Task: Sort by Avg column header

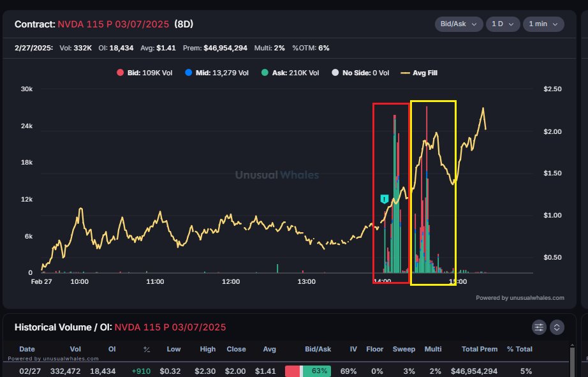Action: [x=269, y=349]
